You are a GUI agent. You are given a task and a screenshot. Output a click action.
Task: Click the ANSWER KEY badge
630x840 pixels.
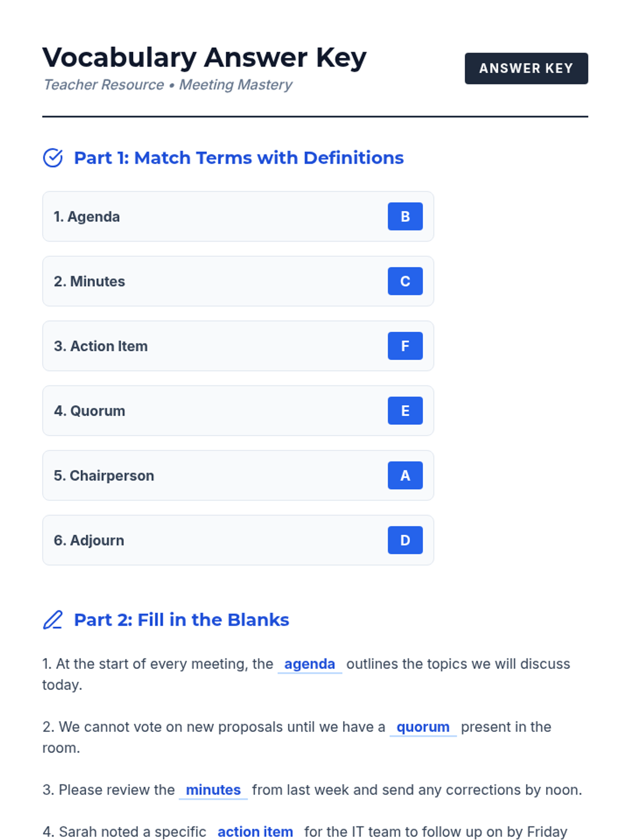pos(526,68)
